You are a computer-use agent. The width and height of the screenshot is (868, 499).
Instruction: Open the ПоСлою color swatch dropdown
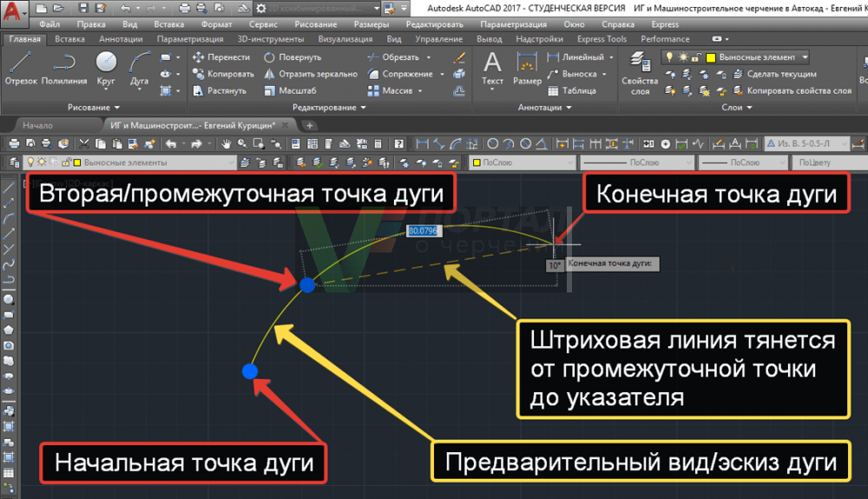tap(523, 162)
